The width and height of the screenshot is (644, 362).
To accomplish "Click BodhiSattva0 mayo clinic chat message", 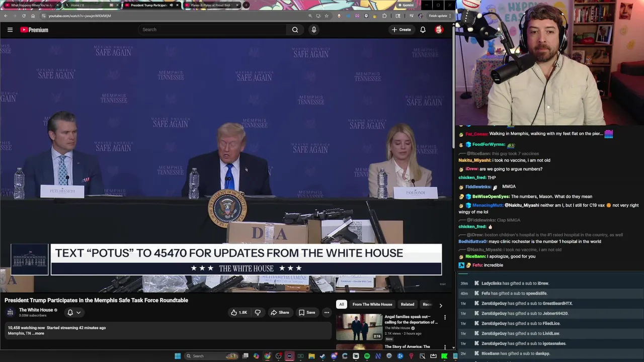I will [x=530, y=242].
